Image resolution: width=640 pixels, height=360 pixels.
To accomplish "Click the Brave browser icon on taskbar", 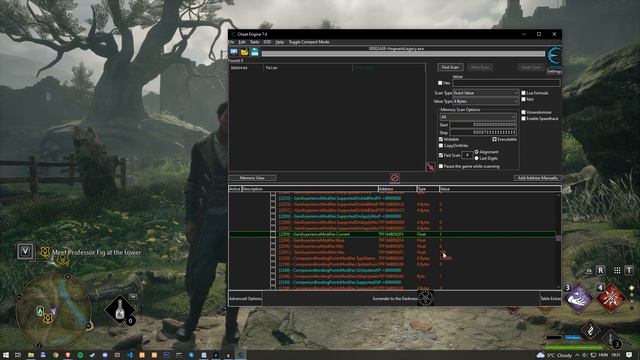I will 68,356.
